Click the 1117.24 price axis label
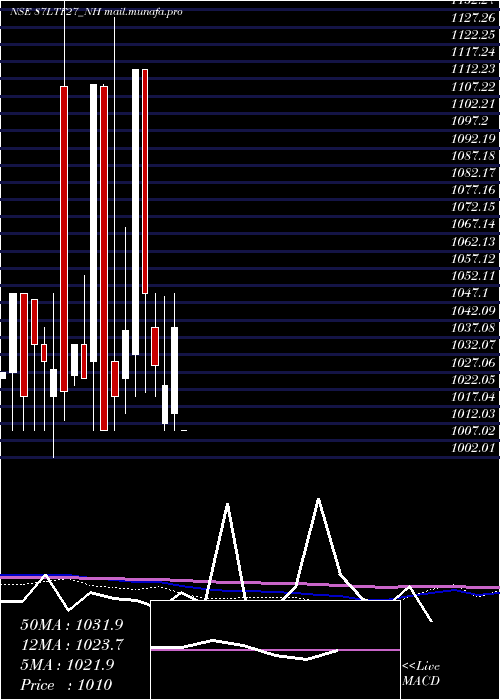 [x=473, y=52]
